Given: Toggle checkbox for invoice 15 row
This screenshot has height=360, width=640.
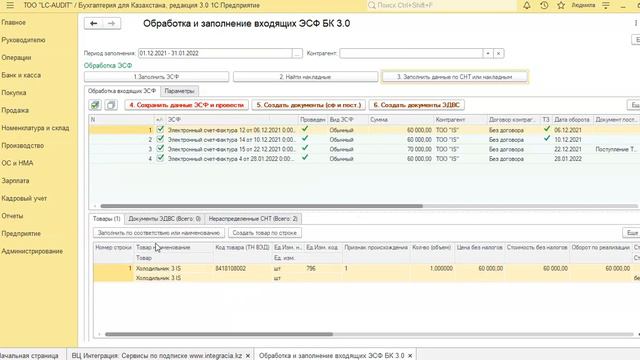Looking at the screenshot, I should click(x=160, y=149).
